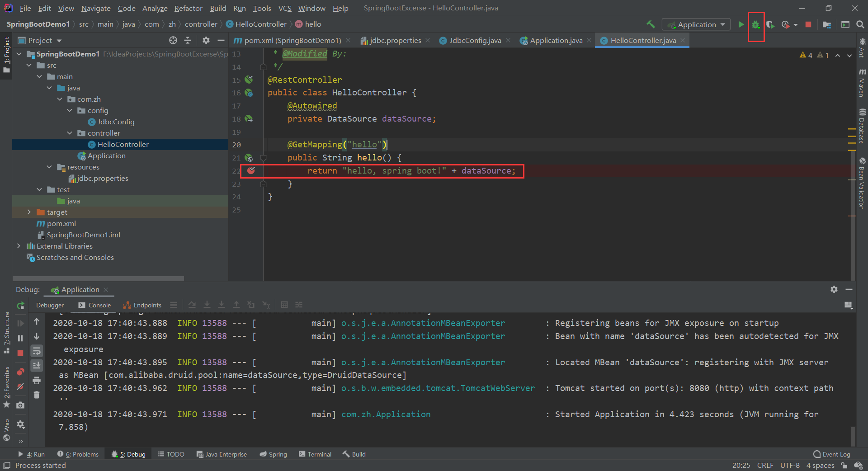Click UTF-8 encoding in status bar
The height and width of the screenshot is (471, 868).
click(x=790, y=465)
